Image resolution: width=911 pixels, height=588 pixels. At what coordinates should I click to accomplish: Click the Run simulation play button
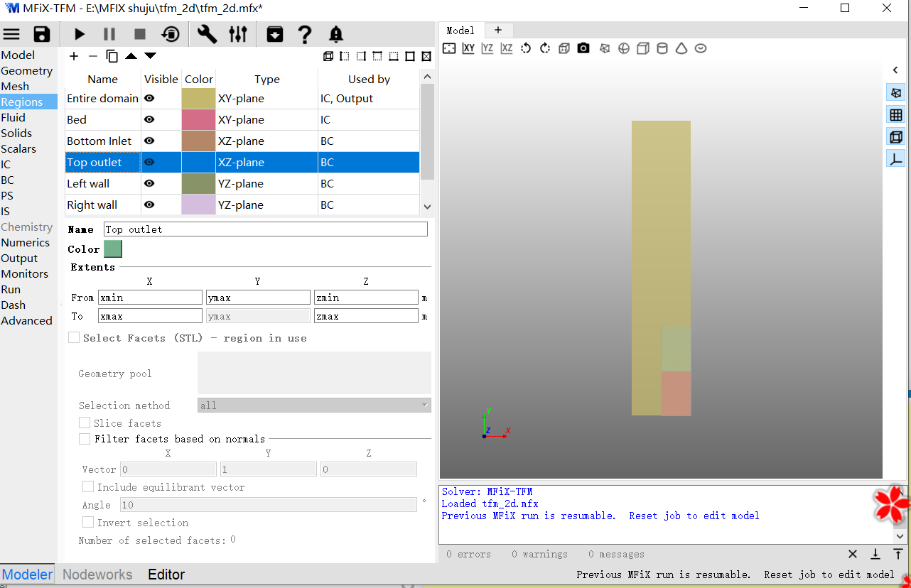[x=80, y=34]
